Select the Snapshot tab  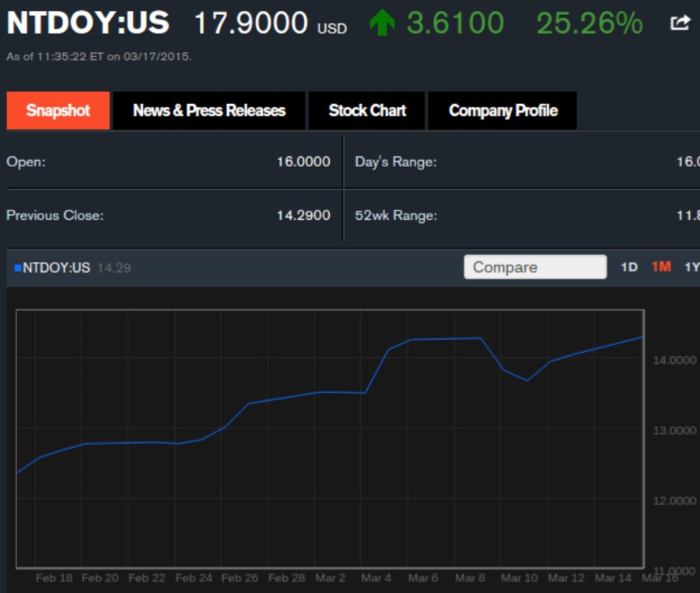(58, 110)
